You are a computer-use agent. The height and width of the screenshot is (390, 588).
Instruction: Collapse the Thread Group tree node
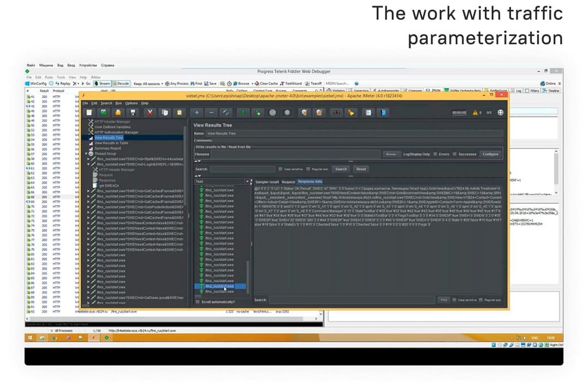click(x=86, y=153)
